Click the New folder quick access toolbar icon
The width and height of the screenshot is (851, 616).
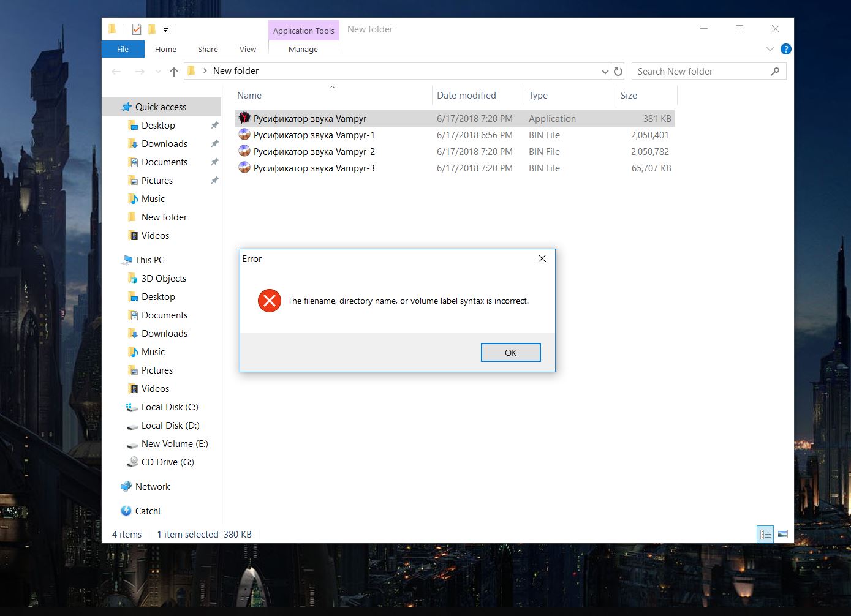(x=151, y=29)
